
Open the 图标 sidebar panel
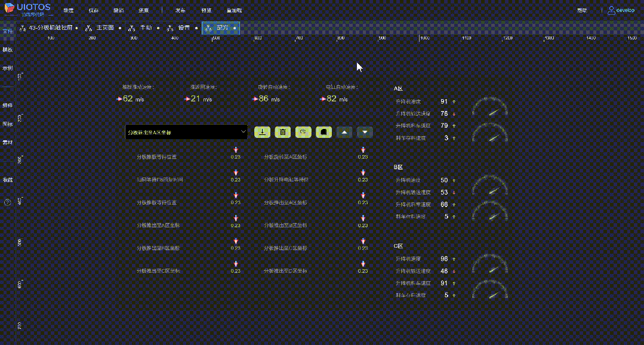coord(7,124)
